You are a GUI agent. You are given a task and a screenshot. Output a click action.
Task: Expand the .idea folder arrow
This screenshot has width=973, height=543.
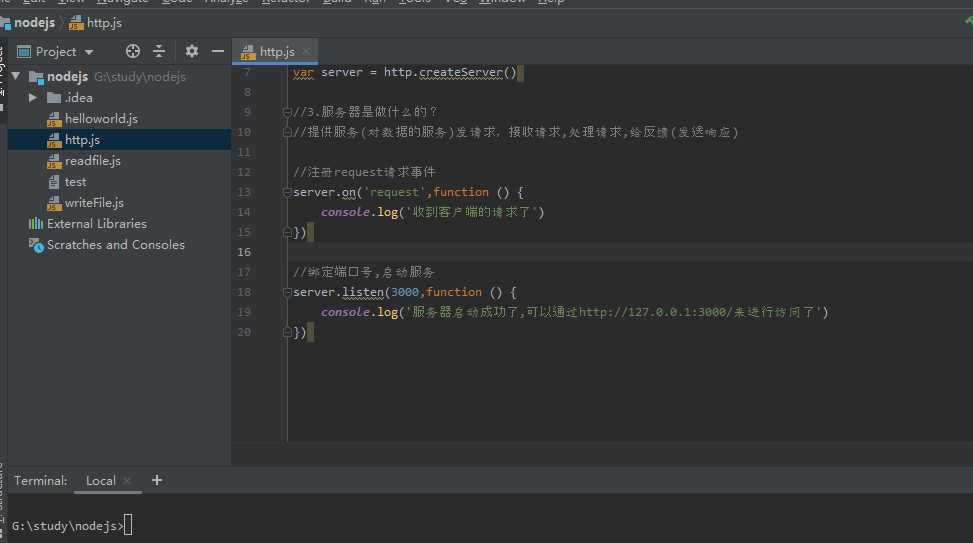click(33, 97)
